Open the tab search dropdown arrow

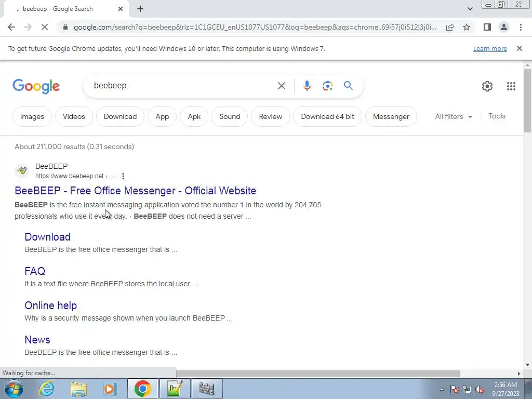[470, 9]
